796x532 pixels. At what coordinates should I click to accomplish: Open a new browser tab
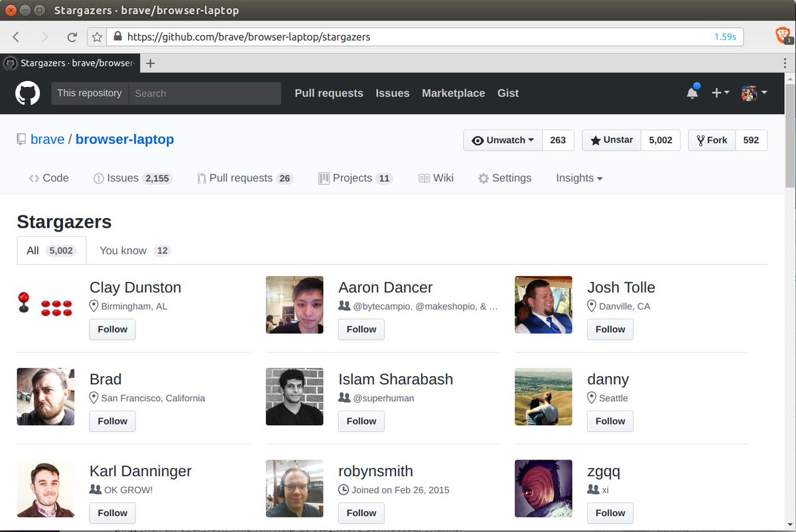(x=151, y=63)
